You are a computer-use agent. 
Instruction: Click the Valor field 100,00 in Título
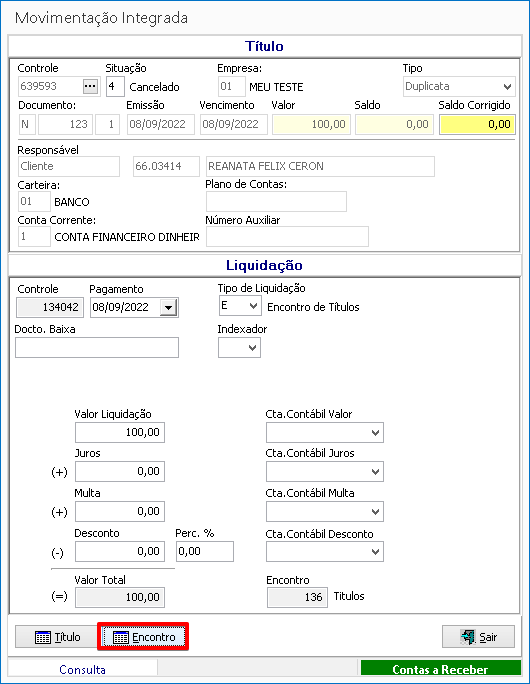pyautogui.click(x=311, y=124)
